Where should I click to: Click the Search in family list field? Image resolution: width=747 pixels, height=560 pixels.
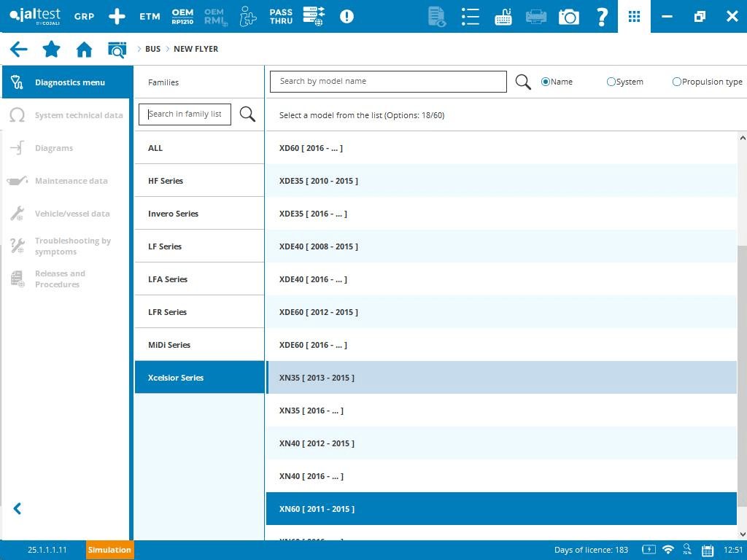coord(185,114)
